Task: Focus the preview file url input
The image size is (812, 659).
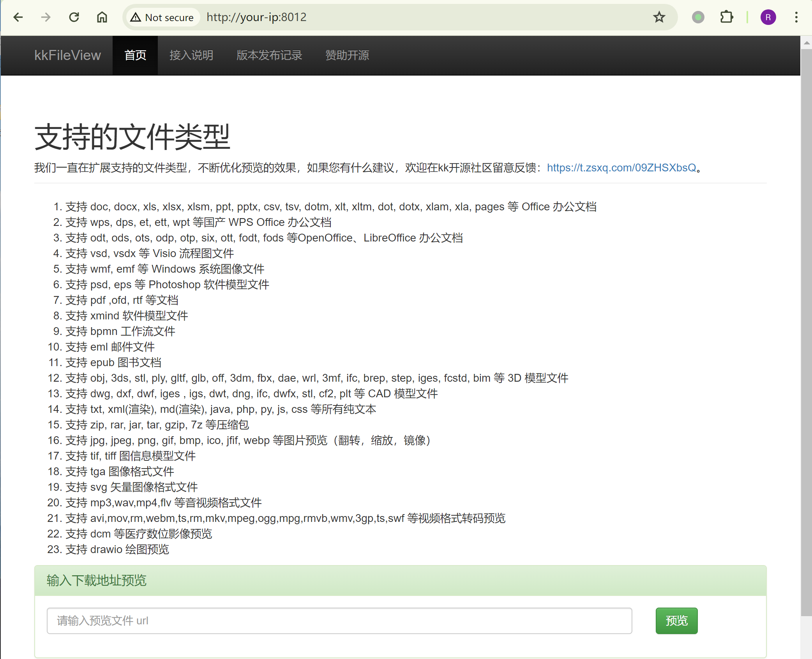Action: point(339,620)
